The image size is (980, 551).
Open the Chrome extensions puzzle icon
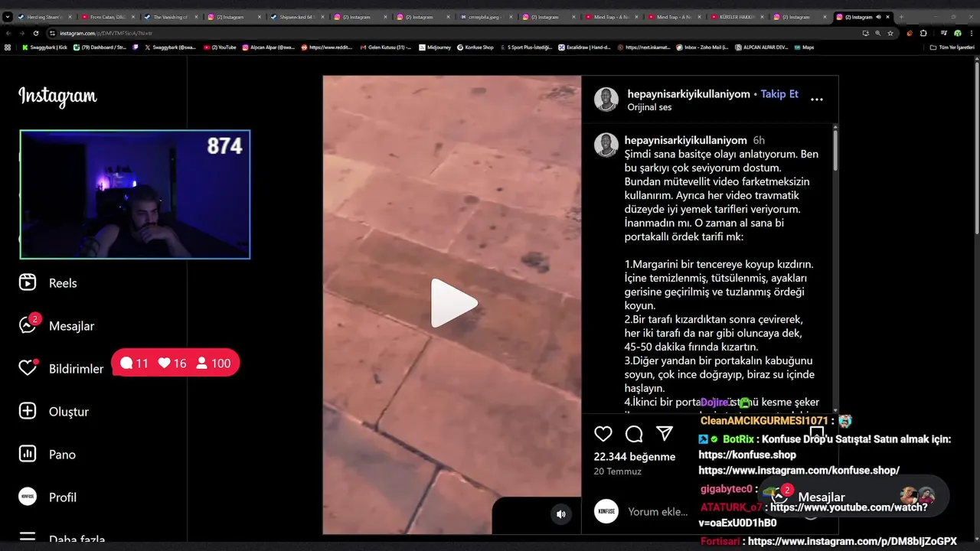(923, 33)
